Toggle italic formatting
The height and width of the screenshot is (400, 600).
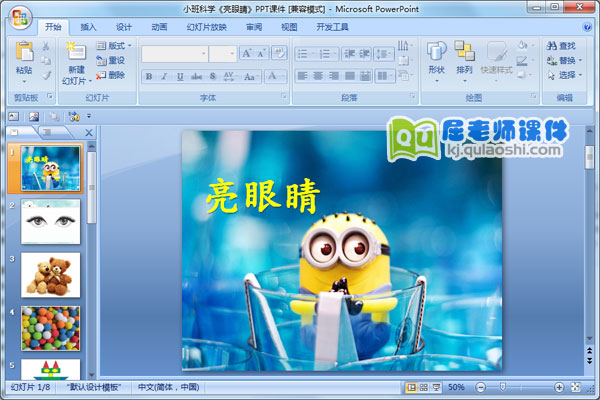coord(164,76)
